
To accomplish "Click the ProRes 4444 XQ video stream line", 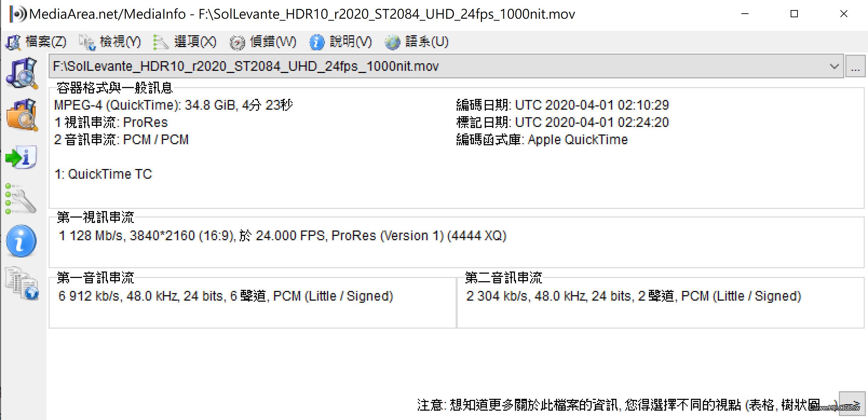I will (282, 236).
